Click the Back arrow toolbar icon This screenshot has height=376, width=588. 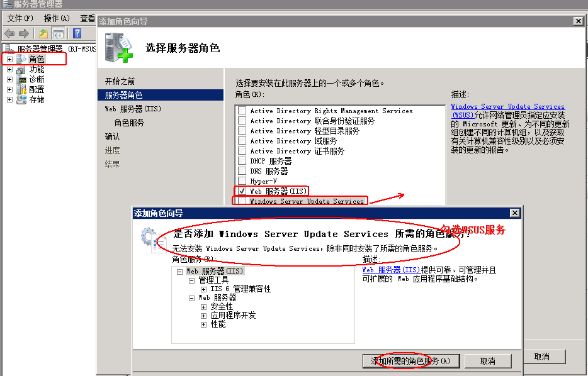9,34
